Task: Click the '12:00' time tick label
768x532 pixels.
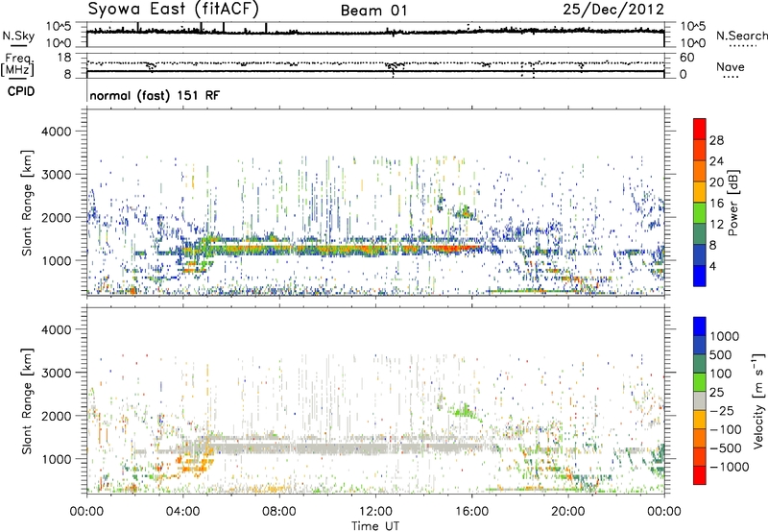Action: [375, 512]
